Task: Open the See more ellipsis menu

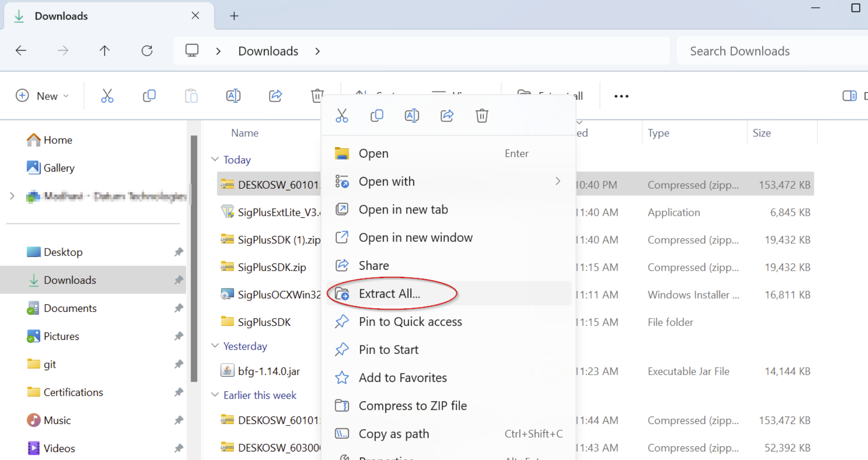Action: 620,96
